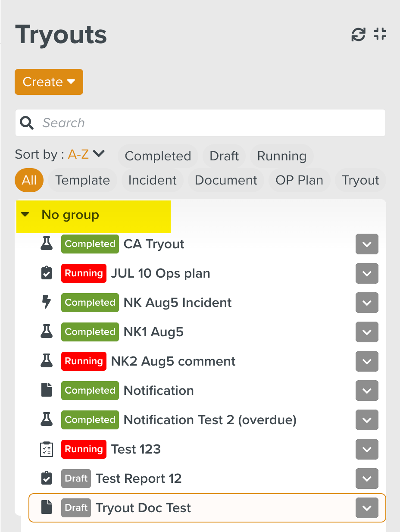
Task: Click the document icon beside Notification
Action: (x=47, y=391)
